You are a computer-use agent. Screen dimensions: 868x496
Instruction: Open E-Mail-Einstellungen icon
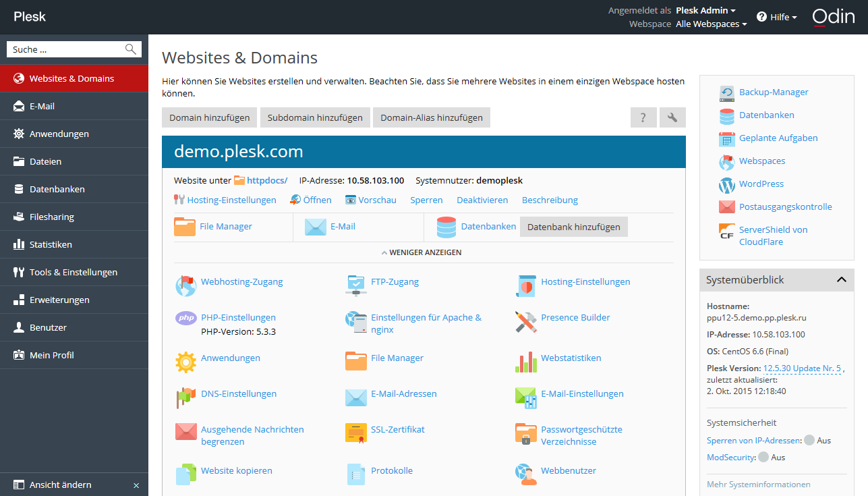pyautogui.click(x=525, y=397)
